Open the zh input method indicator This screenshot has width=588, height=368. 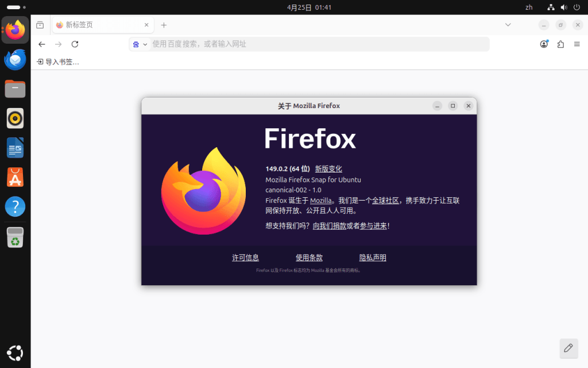pos(529,7)
